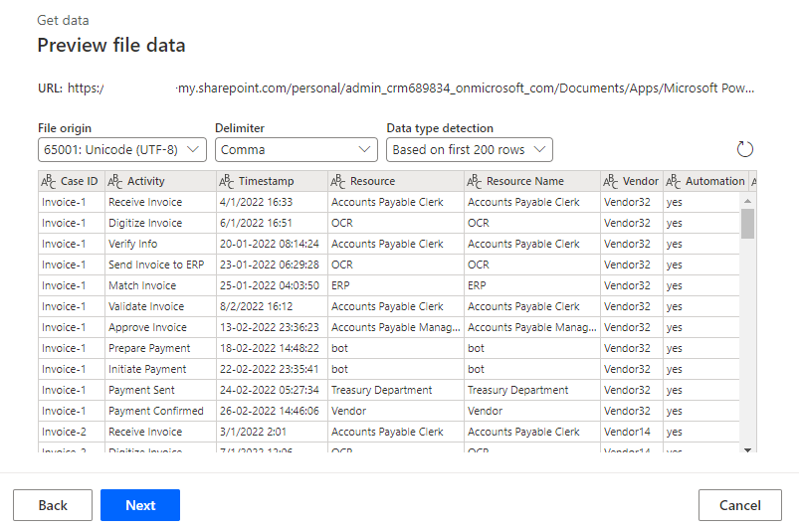799x532 pixels.
Task: Click Automation column data type icon
Action: 674,181
